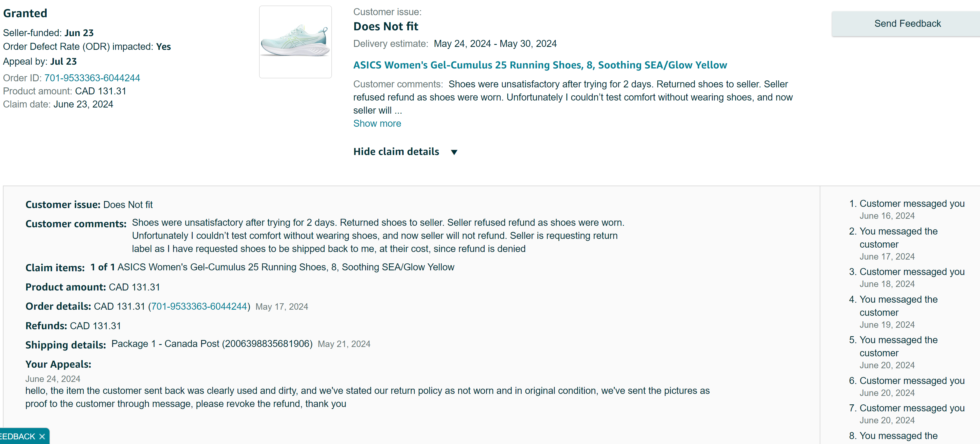980x444 pixels.
Task: Close the Feedback tab with the X icon
Action: click(42, 436)
